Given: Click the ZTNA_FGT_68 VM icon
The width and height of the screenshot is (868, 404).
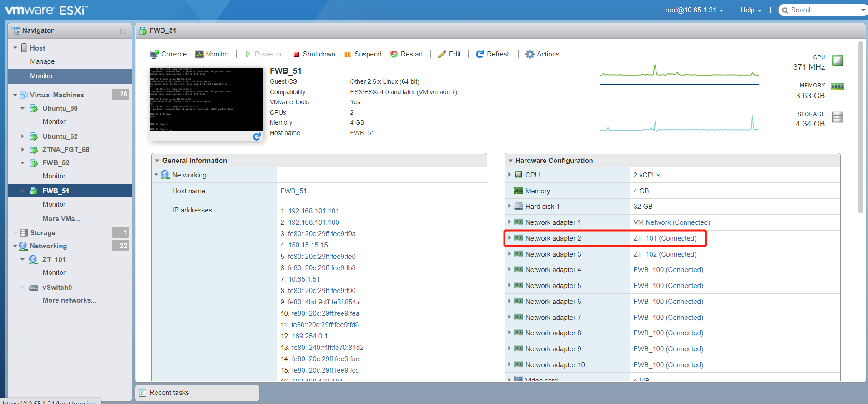Looking at the screenshot, I should click(34, 150).
